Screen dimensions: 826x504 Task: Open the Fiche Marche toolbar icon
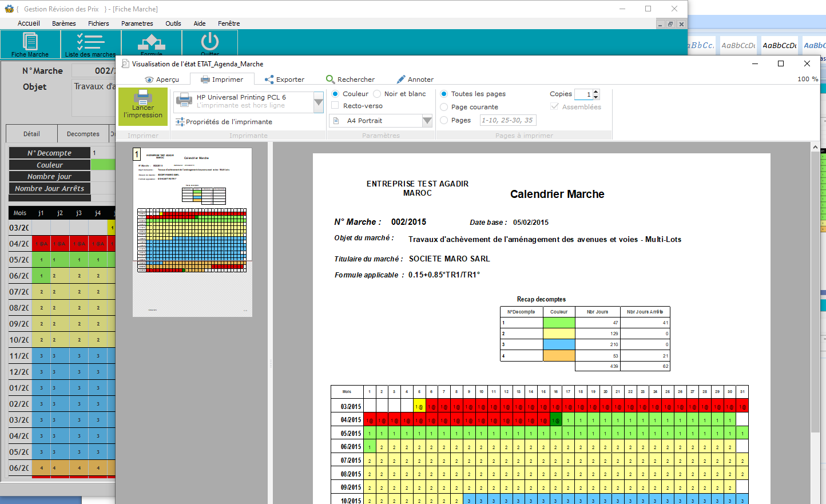[30, 42]
